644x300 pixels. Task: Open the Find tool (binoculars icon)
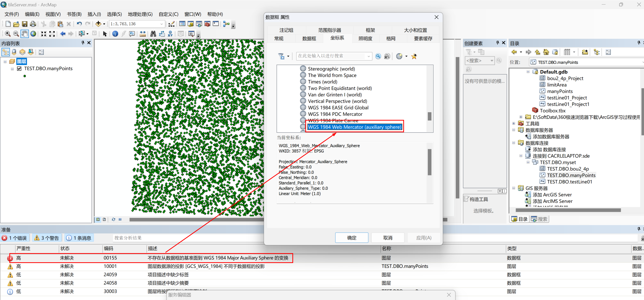coord(153,33)
